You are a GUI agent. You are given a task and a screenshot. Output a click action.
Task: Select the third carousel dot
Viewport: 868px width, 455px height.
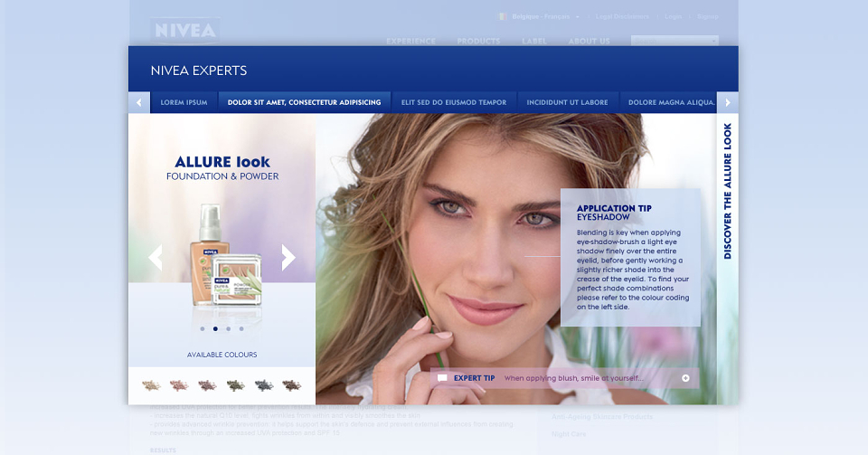pos(228,328)
